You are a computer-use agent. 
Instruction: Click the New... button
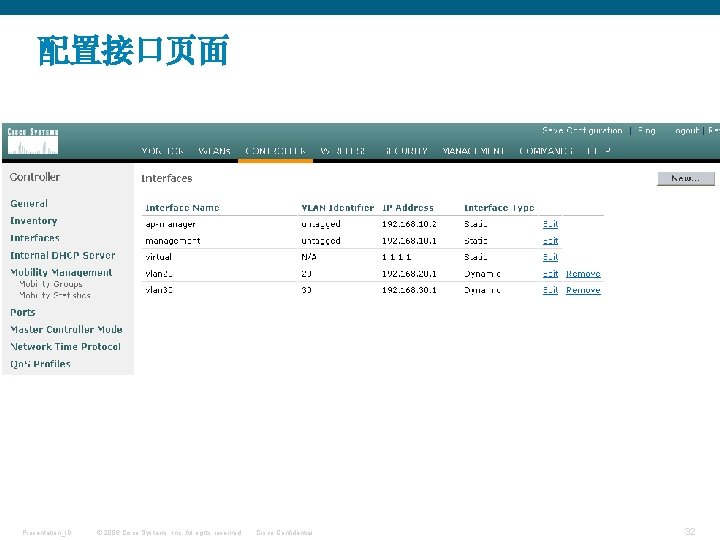coord(686,179)
